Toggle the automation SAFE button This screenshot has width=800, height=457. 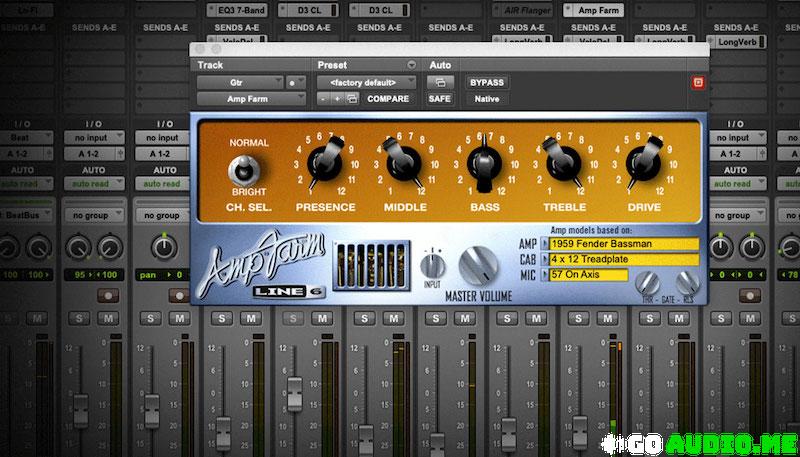(x=439, y=99)
